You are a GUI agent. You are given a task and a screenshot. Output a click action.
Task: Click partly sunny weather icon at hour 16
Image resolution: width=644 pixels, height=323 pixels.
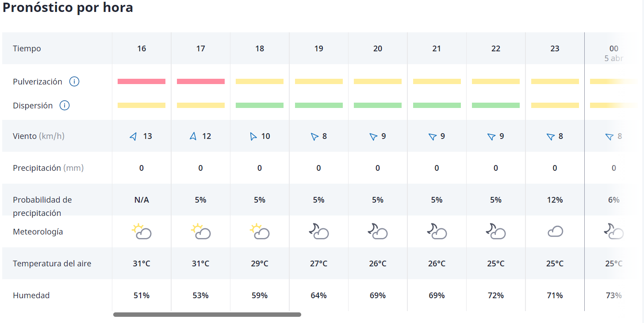tap(142, 231)
